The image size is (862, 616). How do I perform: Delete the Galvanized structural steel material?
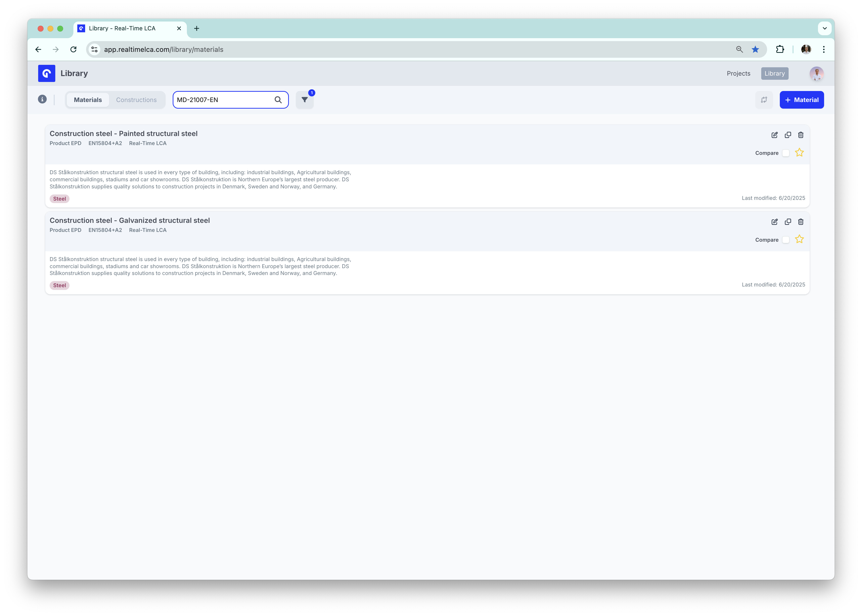801,222
